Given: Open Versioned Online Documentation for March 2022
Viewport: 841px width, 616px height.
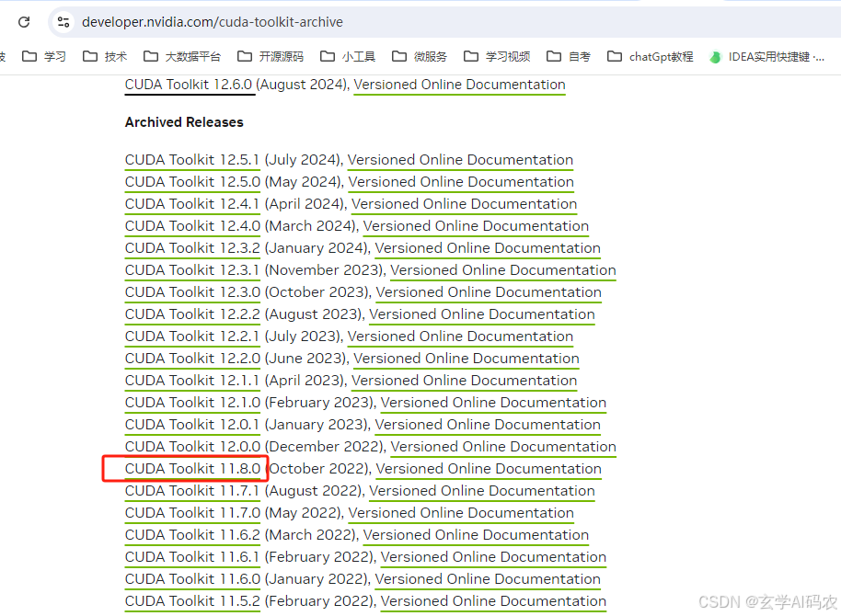Looking at the screenshot, I should click(x=477, y=534).
